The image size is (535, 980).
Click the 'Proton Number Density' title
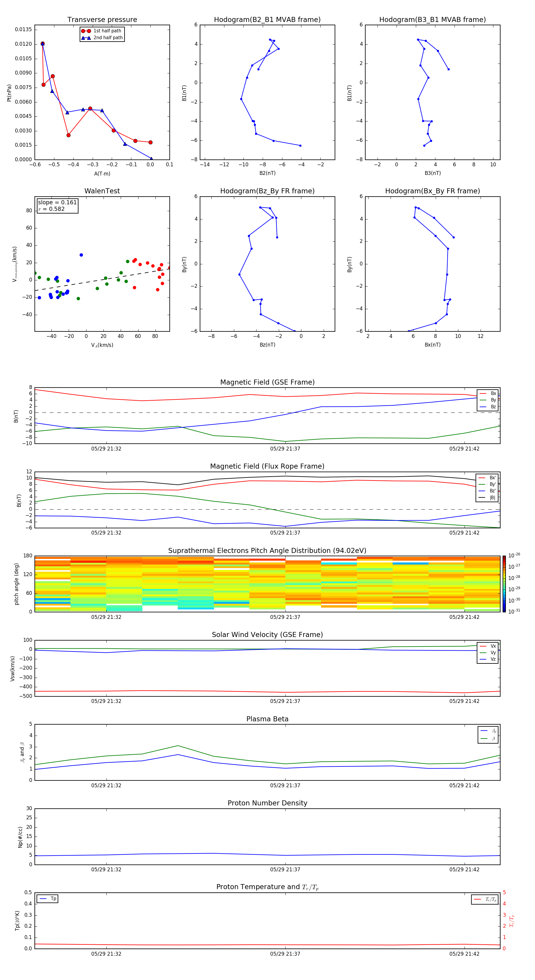pos(267,803)
